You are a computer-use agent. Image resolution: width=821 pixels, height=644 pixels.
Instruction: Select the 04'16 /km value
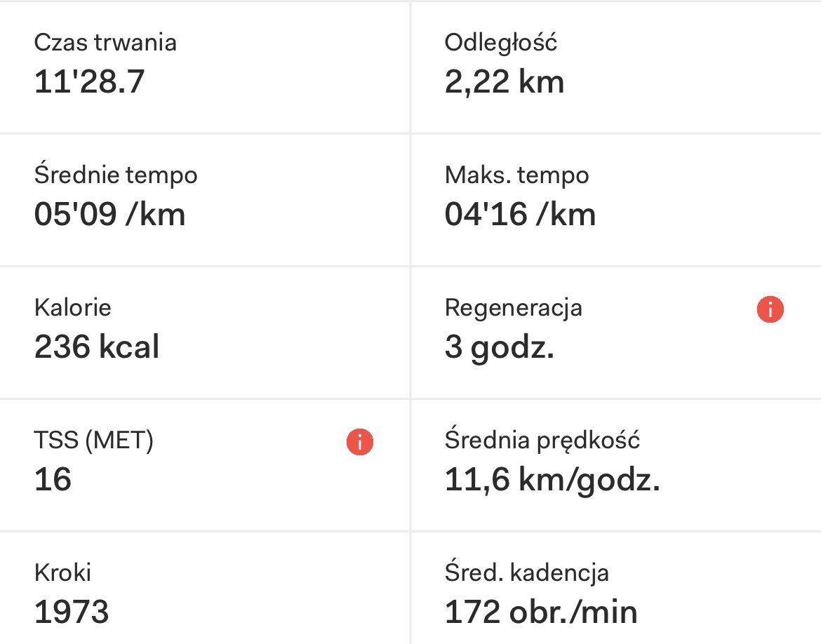(x=520, y=215)
